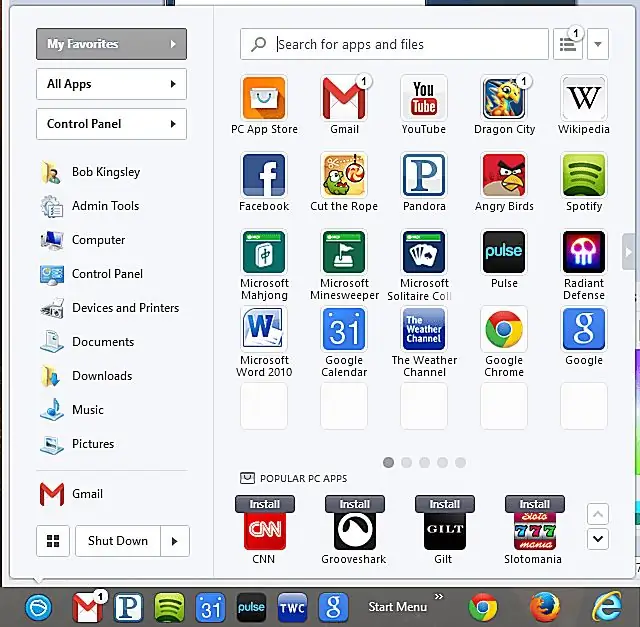Open Bob Kingsley user folder

(x=91, y=172)
